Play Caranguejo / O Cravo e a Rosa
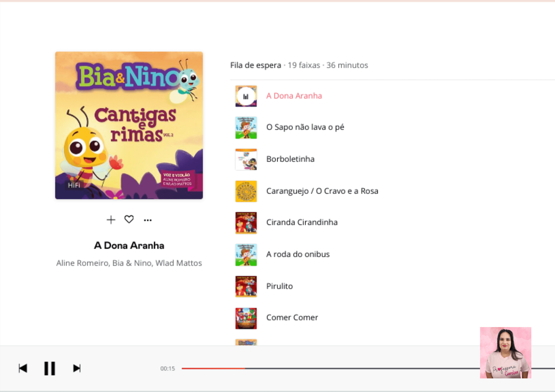The height and width of the screenshot is (392, 555). [x=322, y=191]
